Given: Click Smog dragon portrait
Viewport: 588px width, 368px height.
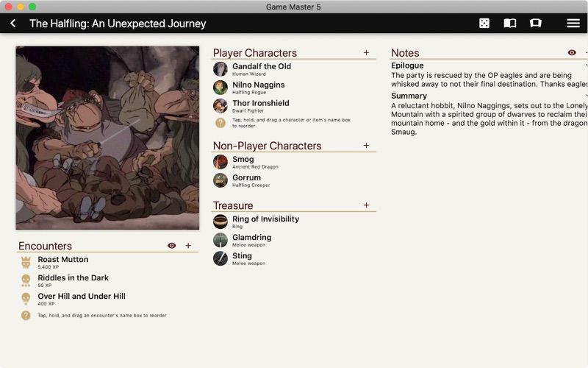Looking at the screenshot, I should coord(220,162).
